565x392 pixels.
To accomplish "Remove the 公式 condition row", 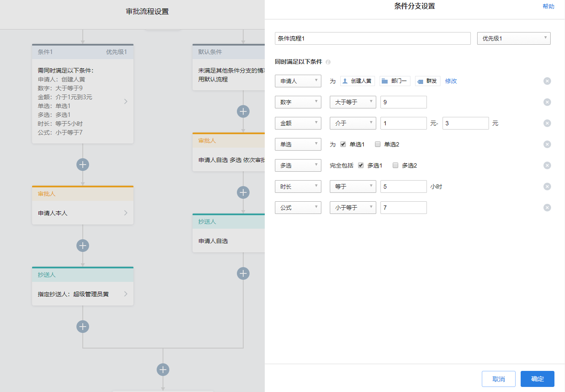I will click(547, 208).
